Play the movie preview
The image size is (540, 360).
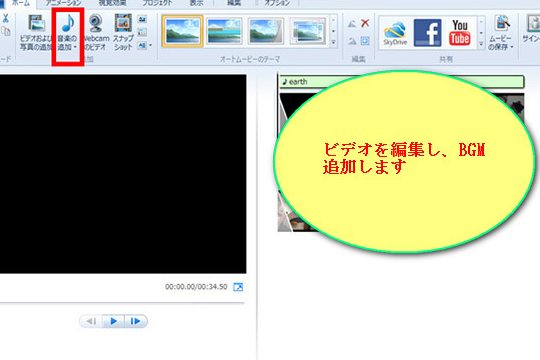tap(113, 321)
